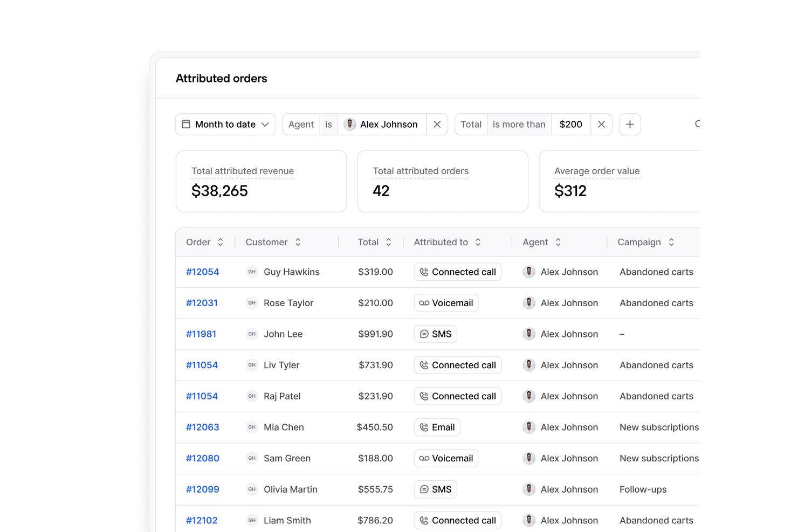
Task: Open order #11981
Action: click(x=201, y=334)
